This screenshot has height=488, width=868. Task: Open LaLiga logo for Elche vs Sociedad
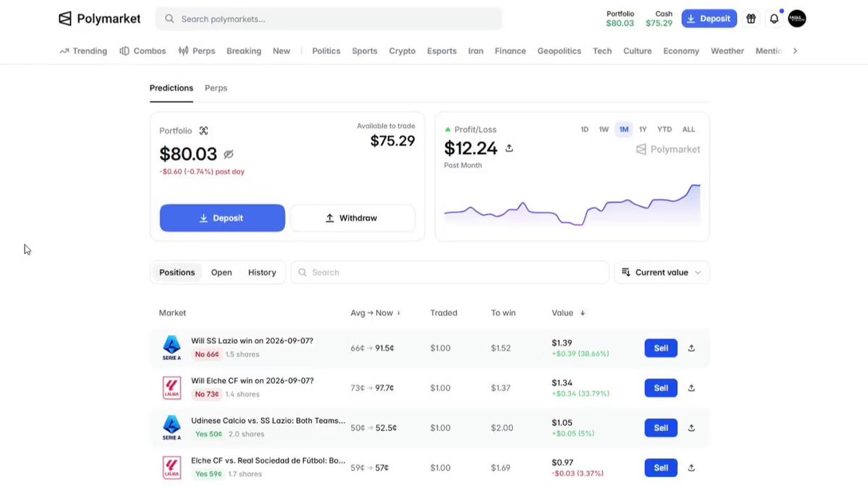(x=171, y=467)
